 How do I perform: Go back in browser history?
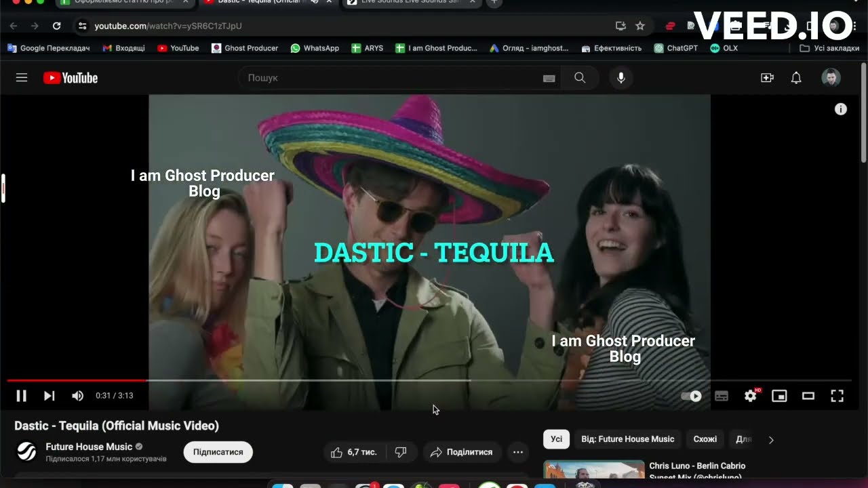tap(14, 26)
